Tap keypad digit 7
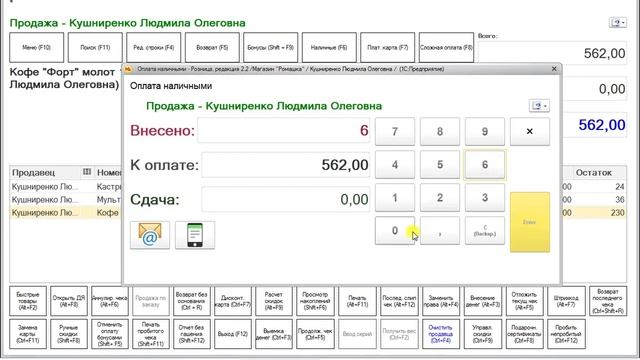Screen dimensions: 640x360 click(395, 131)
